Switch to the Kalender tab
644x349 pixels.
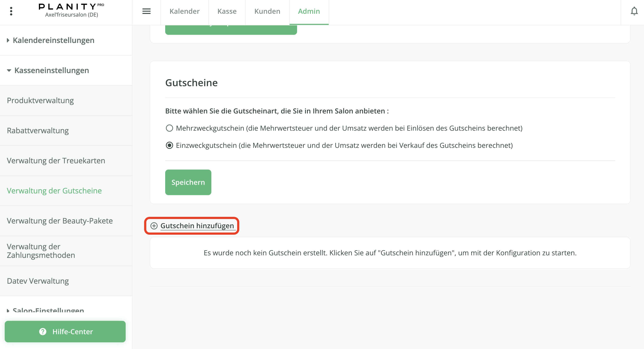click(184, 11)
